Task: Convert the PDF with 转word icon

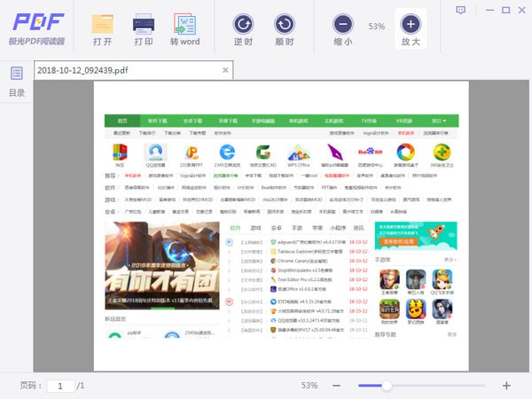Action: [x=185, y=24]
